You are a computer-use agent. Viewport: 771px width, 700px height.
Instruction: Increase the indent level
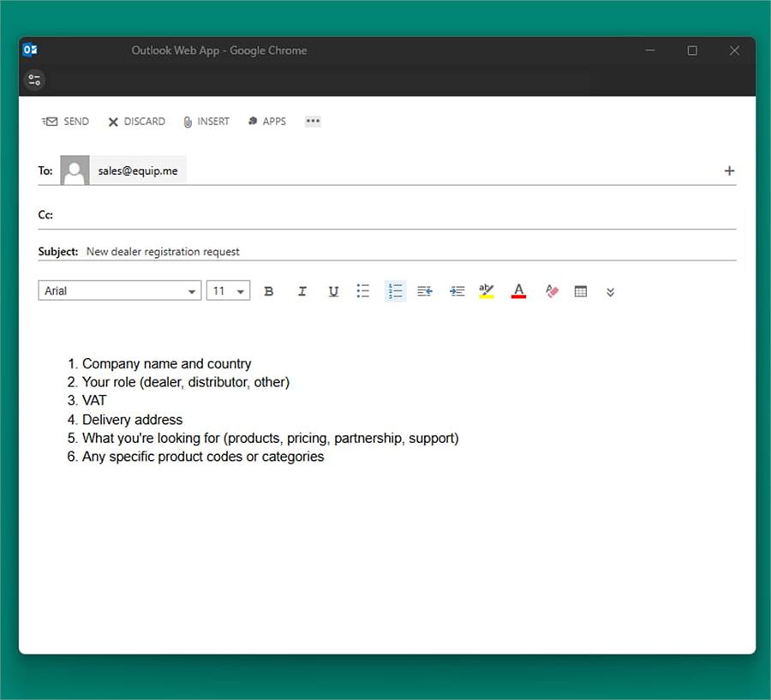(457, 291)
